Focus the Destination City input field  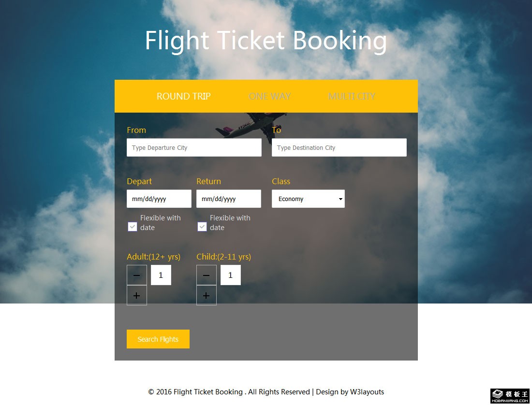tap(339, 148)
